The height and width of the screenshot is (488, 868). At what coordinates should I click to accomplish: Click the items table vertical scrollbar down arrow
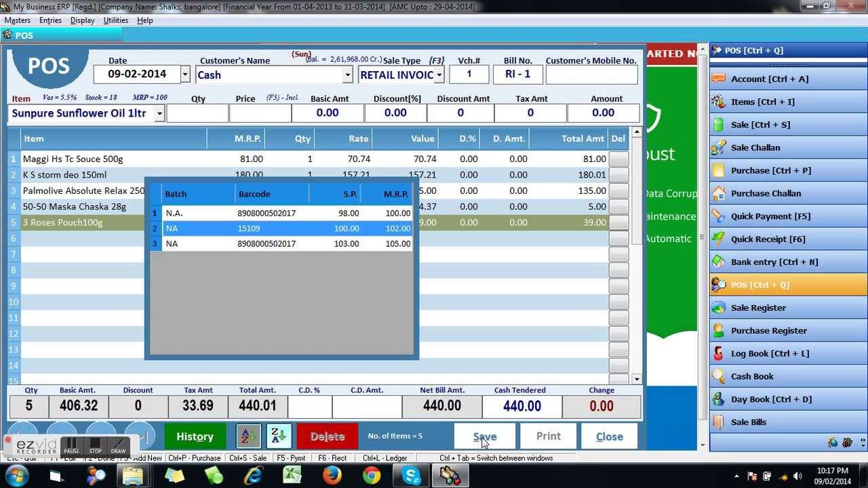(x=636, y=380)
